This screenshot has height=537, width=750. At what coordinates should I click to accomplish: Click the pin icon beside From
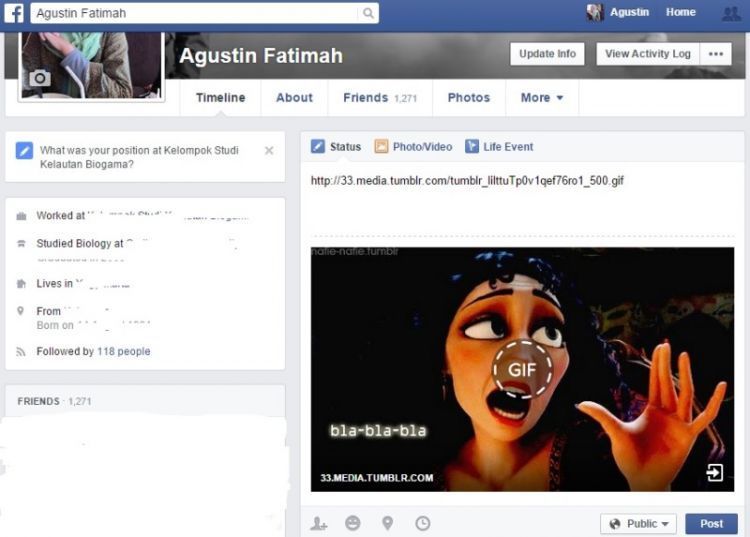click(20, 311)
